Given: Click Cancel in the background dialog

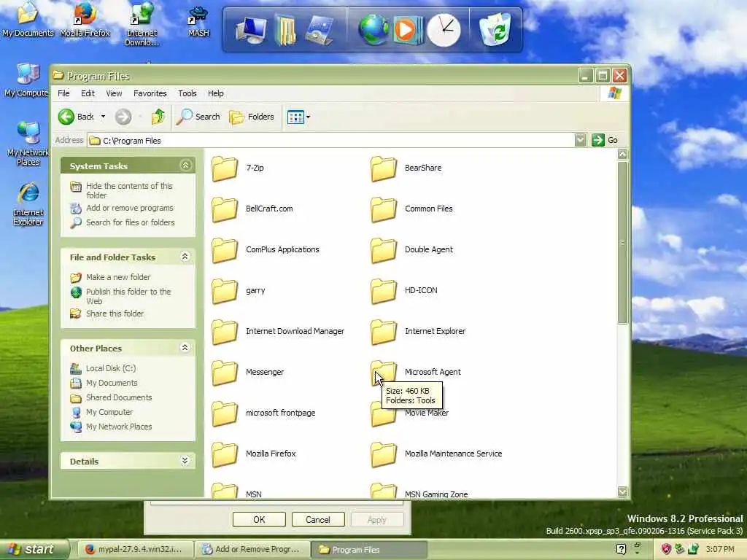Looking at the screenshot, I should tap(318, 519).
